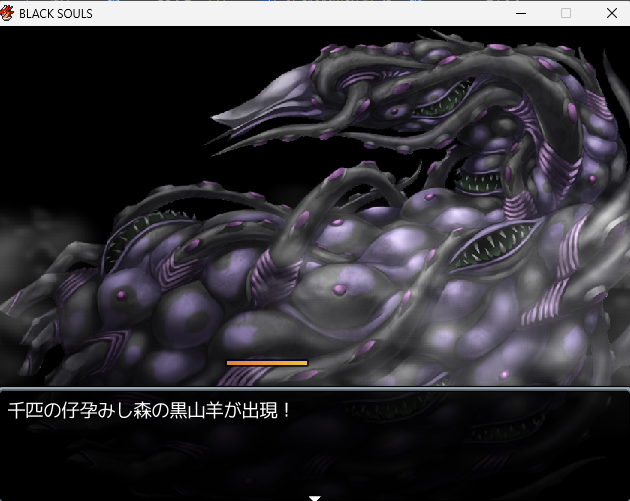Minimize the BLACK SOULS window
Image resolution: width=630 pixels, height=501 pixels.
(x=521, y=13)
